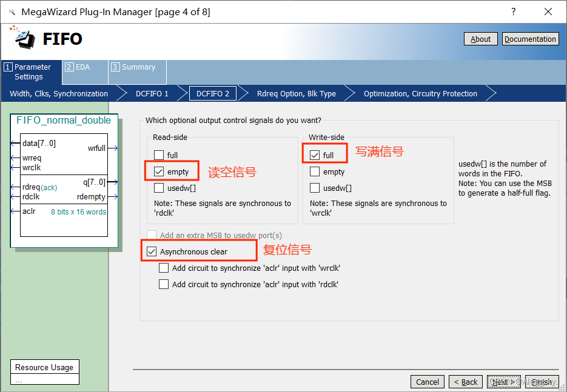Go to Width, Clks, Synchronization page

[59, 93]
